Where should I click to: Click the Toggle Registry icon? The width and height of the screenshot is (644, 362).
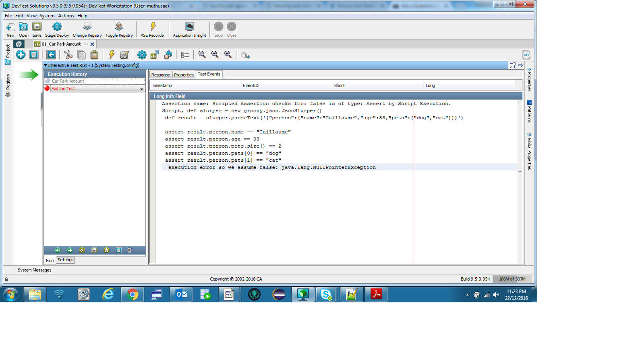(119, 27)
